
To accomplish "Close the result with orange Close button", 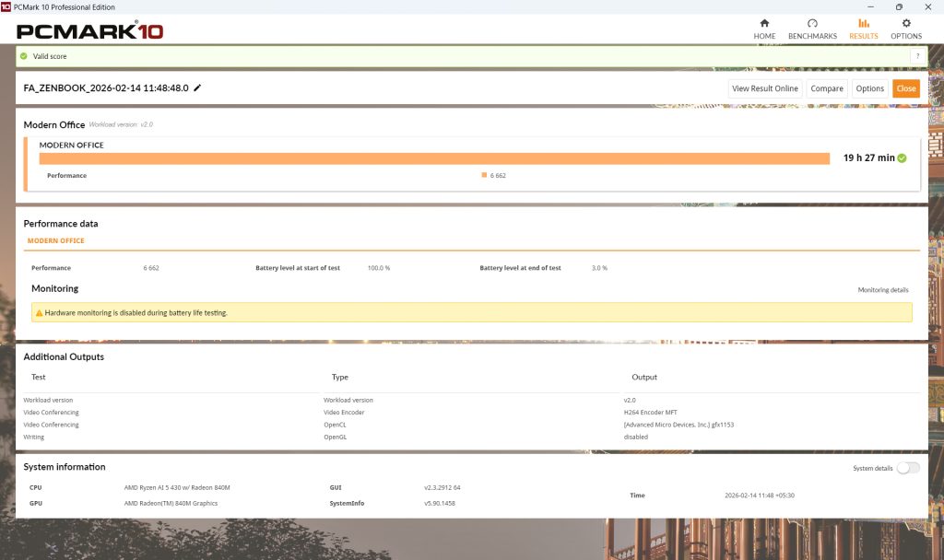I will (905, 88).
